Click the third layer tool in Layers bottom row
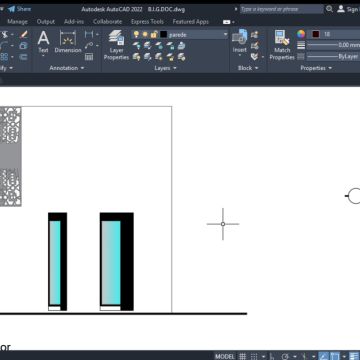The image size is (360, 360). pos(159,57)
